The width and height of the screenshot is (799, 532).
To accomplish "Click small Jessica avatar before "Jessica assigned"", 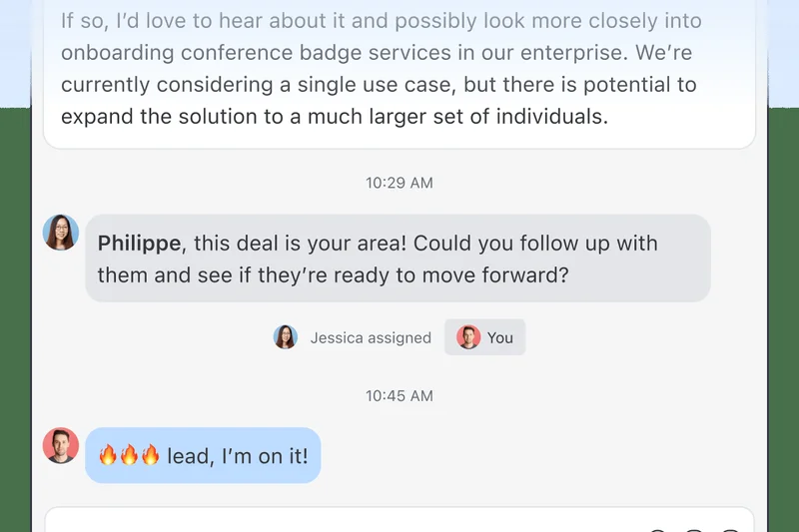I will [286, 337].
